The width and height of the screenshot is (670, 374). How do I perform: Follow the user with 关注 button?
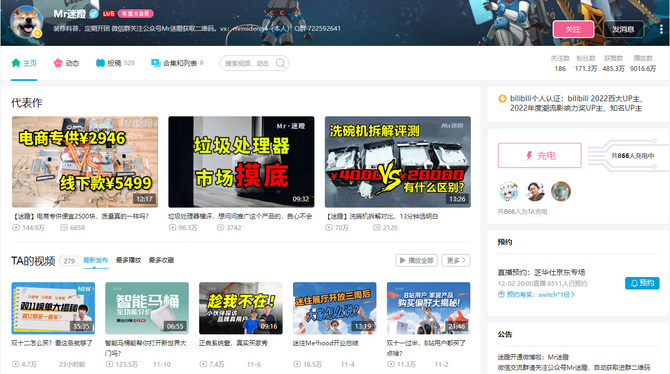[573, 29]
